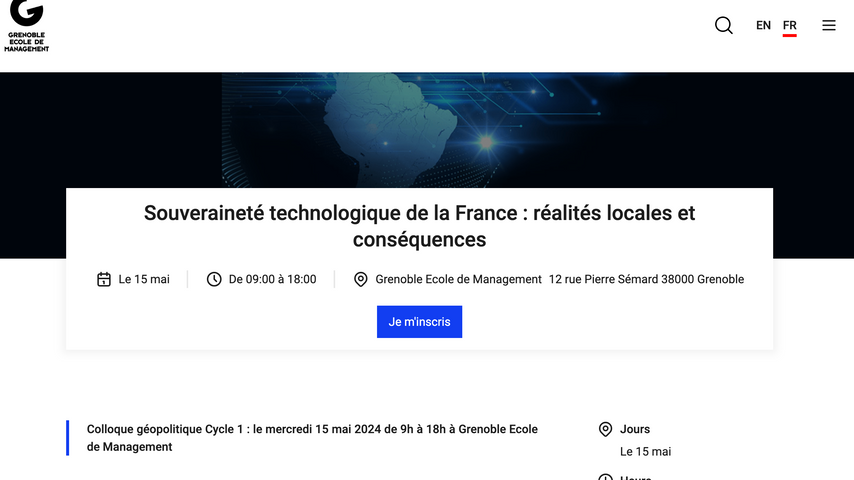Viewport: 854px width, 480px height.
Task: Select the FR language option
Action: pos(789,26)
